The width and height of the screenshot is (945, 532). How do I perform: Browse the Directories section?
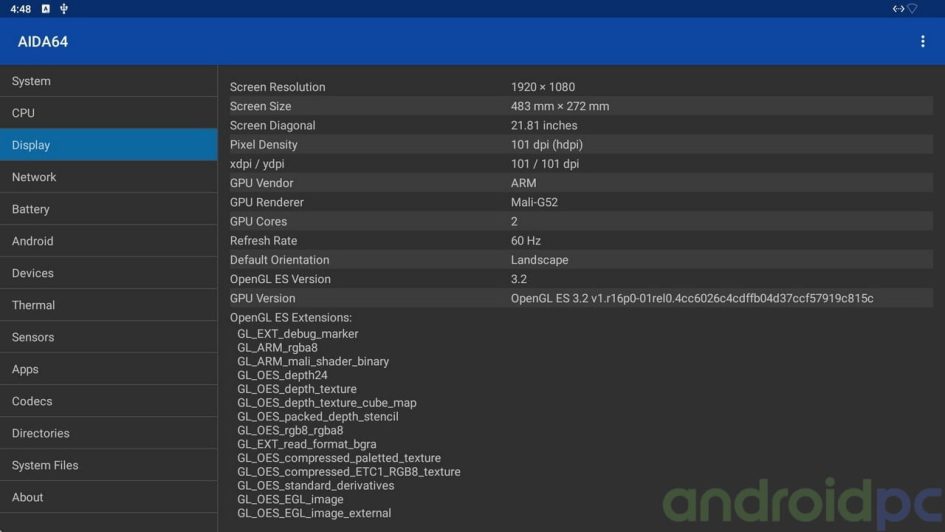click(x=108, y=433)
